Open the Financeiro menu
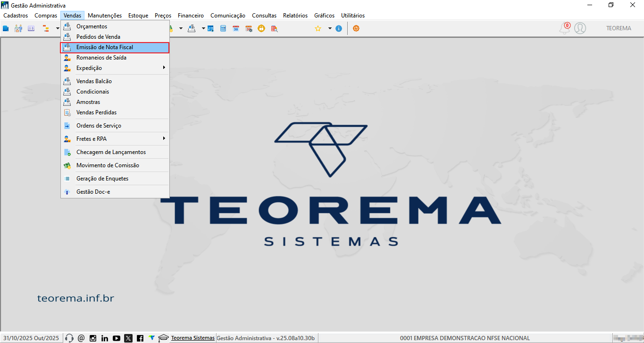This screenshot has width=644, height=343. pyautogui.click(x=191, y=16)
